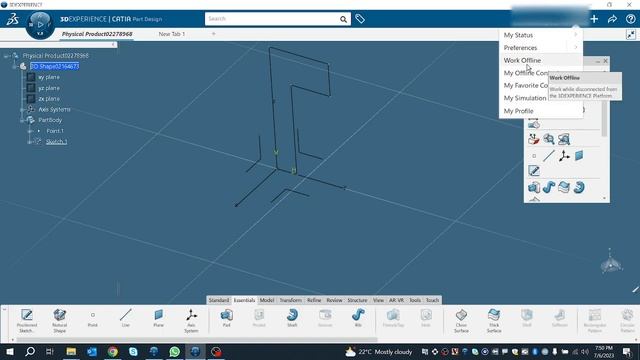Choose Work Offline from the menu
640x360 pixels.
pyautogui.click(x=522, y=60)
